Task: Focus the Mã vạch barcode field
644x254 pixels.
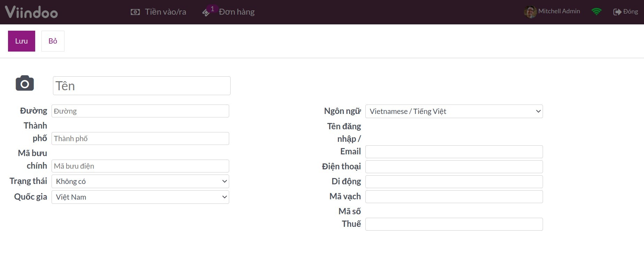Action: coord(454,197)
